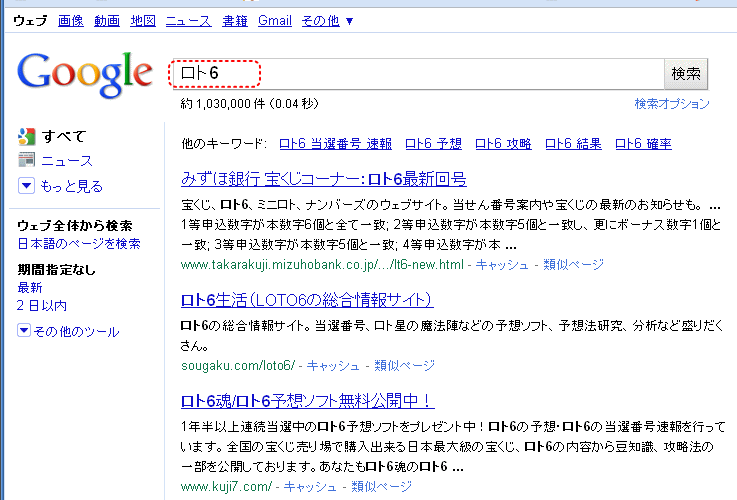This screenshot has width=737, height=500.
Task: Select ウェブ in the top navigation
Action: pyautogui.click(x=30, y=21)
